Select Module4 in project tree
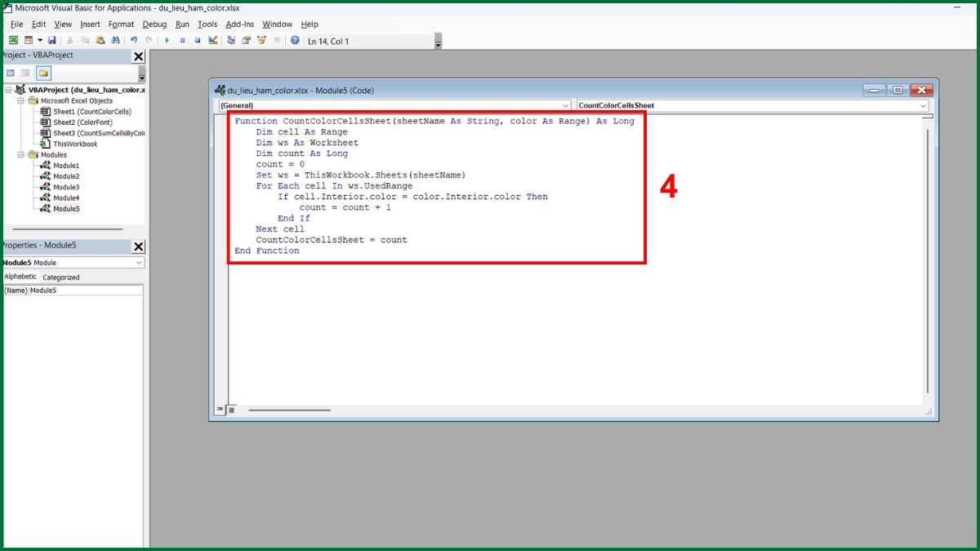 66,198
